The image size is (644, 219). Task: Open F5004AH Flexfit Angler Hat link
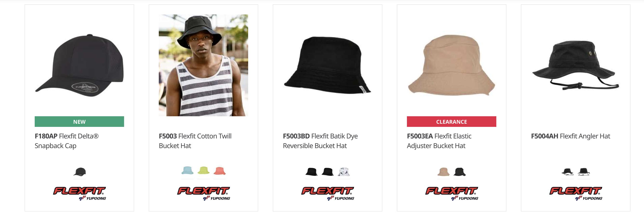click(571, 136)
